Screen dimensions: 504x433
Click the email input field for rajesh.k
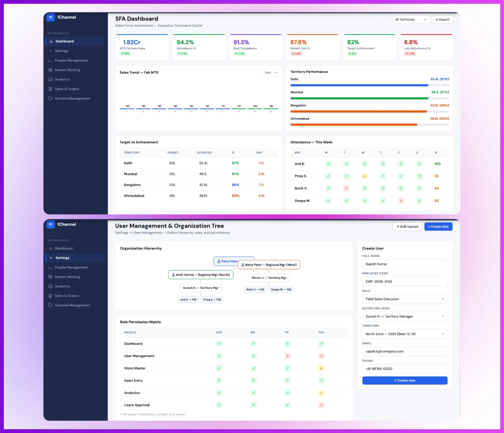coord(405,351)
